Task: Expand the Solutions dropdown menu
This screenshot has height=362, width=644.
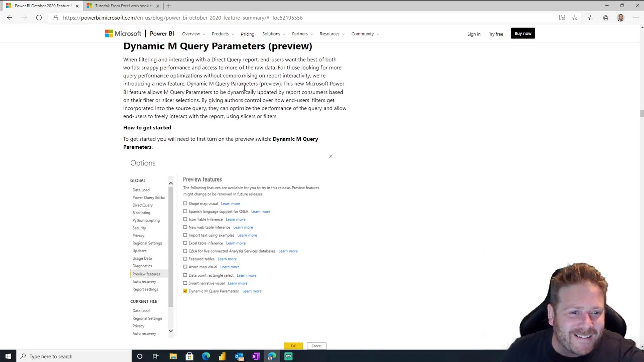Action: coord(273,34)
